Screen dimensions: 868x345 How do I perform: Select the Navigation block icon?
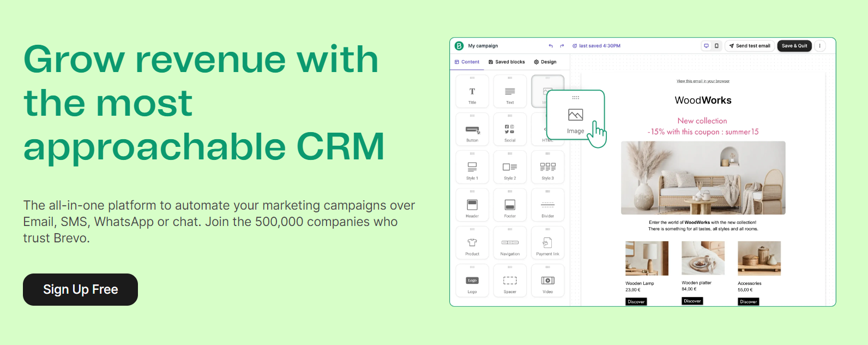[510, 243]
